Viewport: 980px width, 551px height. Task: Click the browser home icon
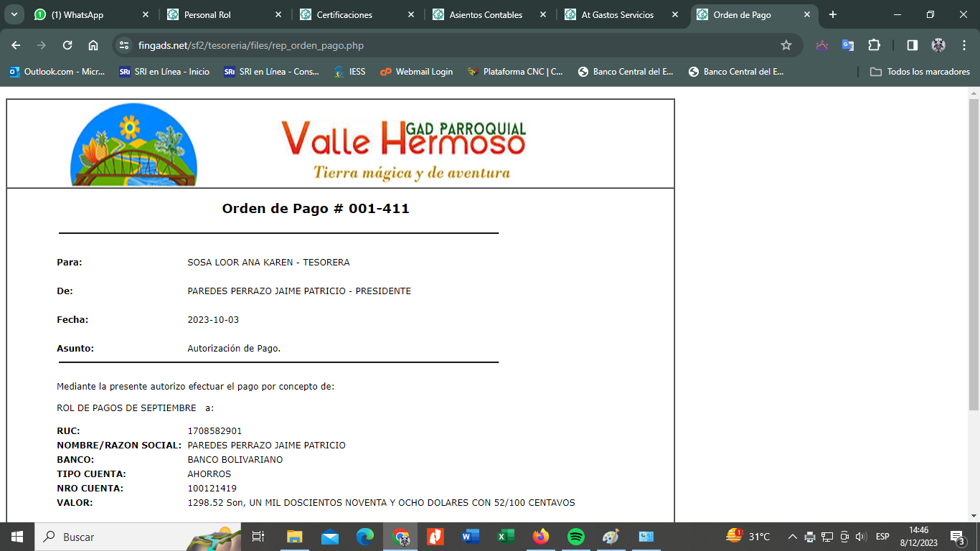[93, 45]
